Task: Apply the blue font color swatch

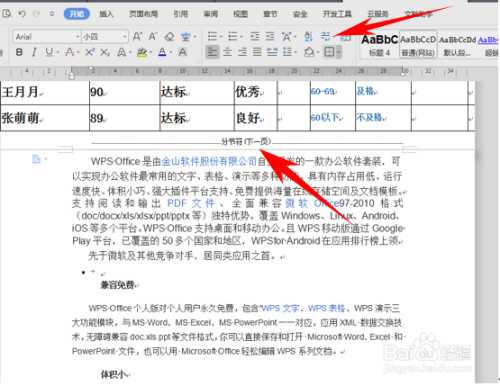Action: (162, 52)
